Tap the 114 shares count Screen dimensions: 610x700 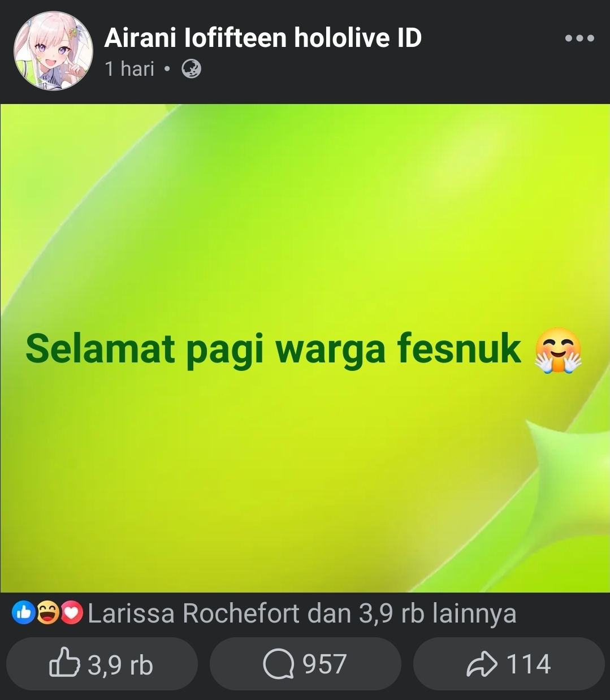point(529,664)
